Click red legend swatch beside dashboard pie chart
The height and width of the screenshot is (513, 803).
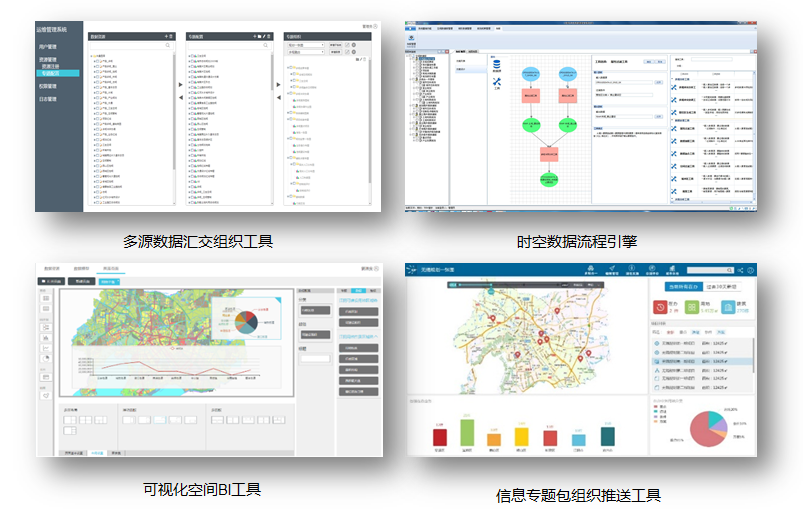click(656, 407)
